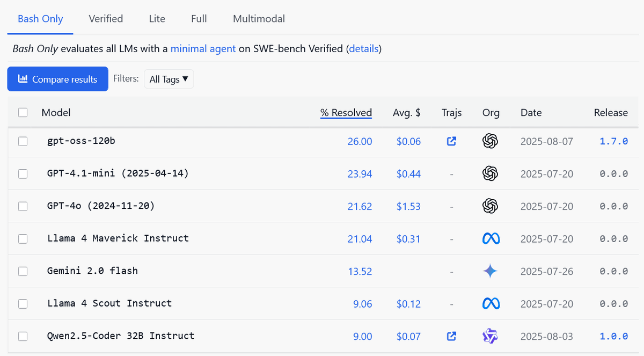
Task: Open release 1.7.0 link for gpt-oss-120b
Action: pyautogui.click(x=613, y=141)
